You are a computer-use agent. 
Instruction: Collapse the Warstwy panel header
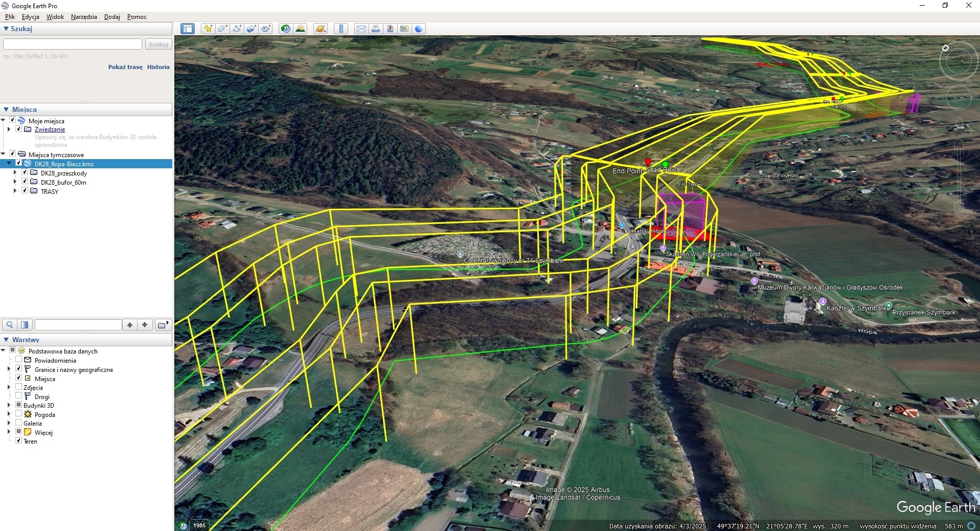pos(6,340)
